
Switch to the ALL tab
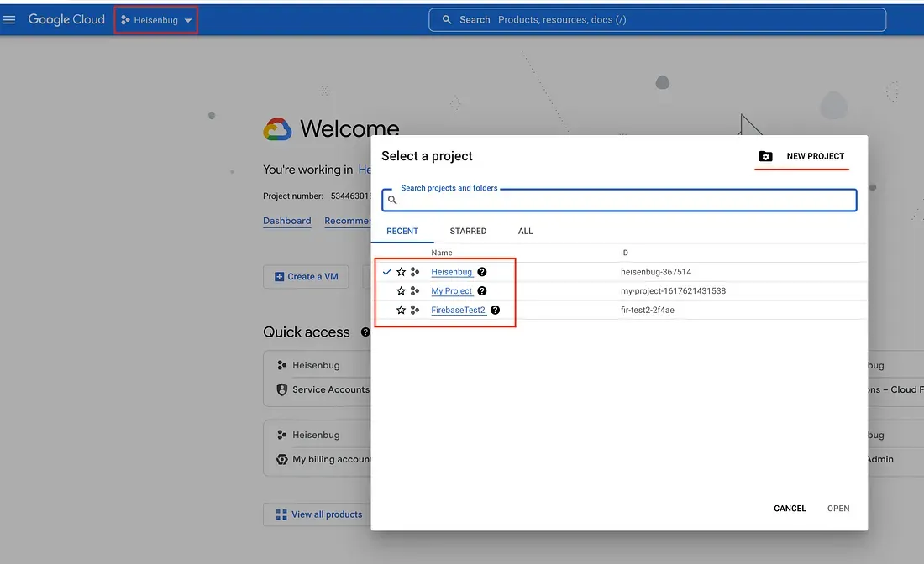click(x=526, y=232)
